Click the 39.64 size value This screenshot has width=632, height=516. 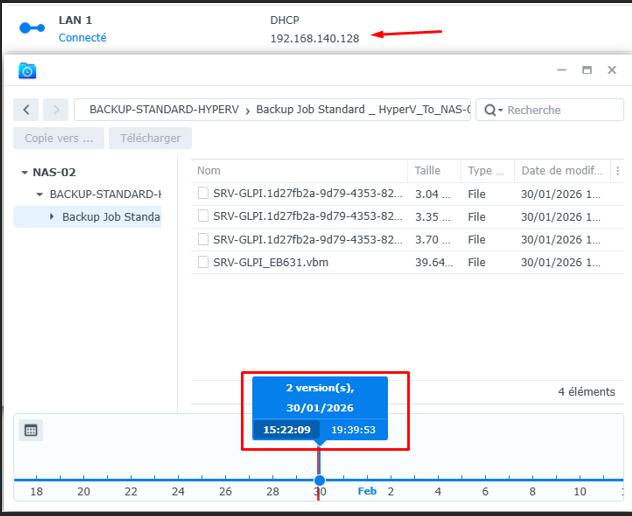coord(434,262)
